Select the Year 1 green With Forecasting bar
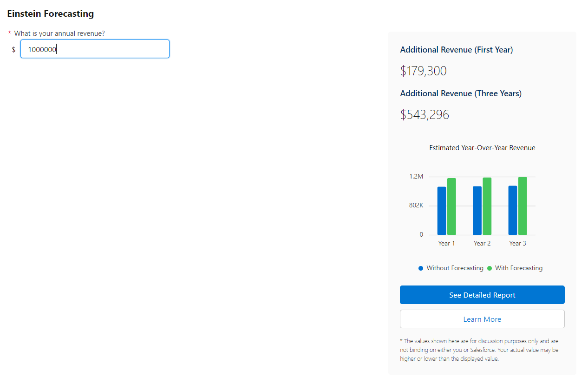Screen dimensions: 588x385 (x=451, y=206)
